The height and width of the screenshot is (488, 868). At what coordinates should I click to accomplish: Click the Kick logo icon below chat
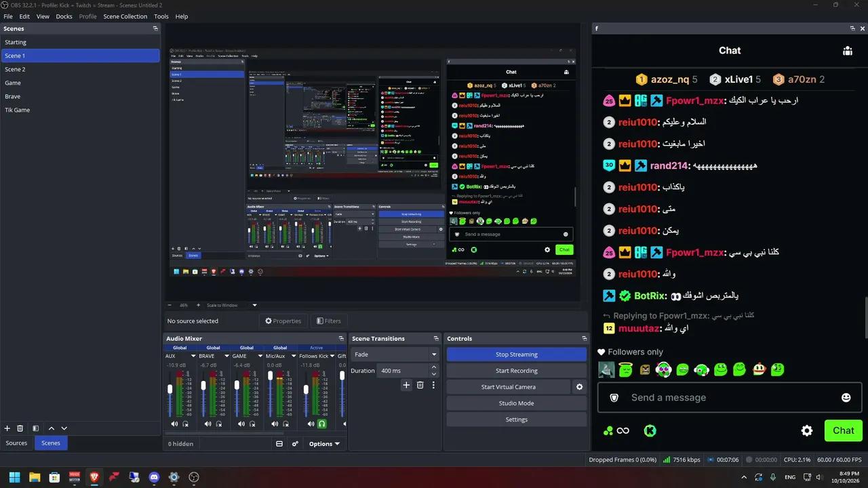click(650, 430)
